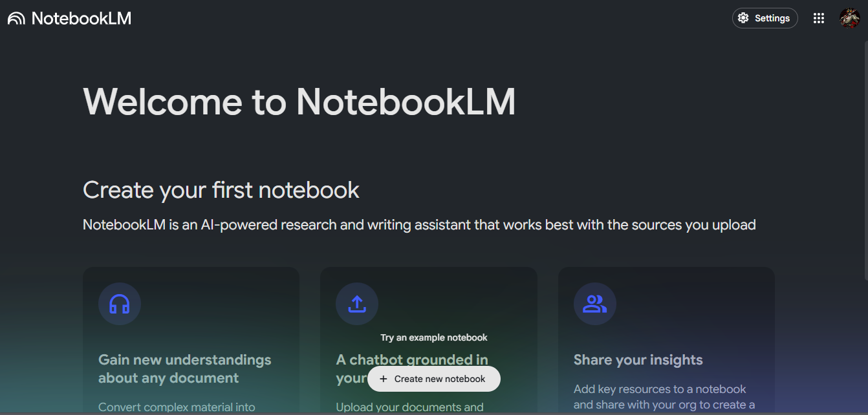Click "Add key resources to a notebook" text

[660, 389]
